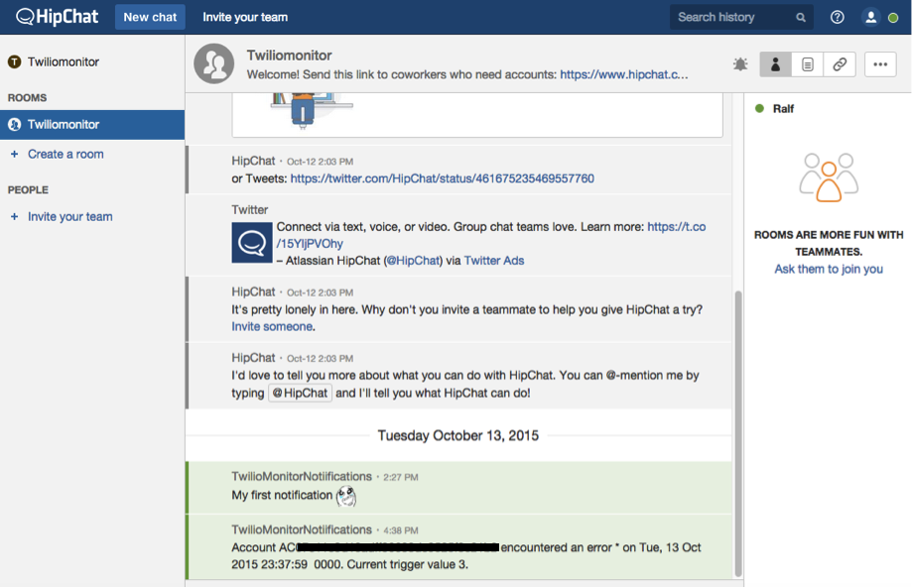This screenshot has height=588, width=912.
Task: Select Ralf in the roster
Action: click(783, 109)
